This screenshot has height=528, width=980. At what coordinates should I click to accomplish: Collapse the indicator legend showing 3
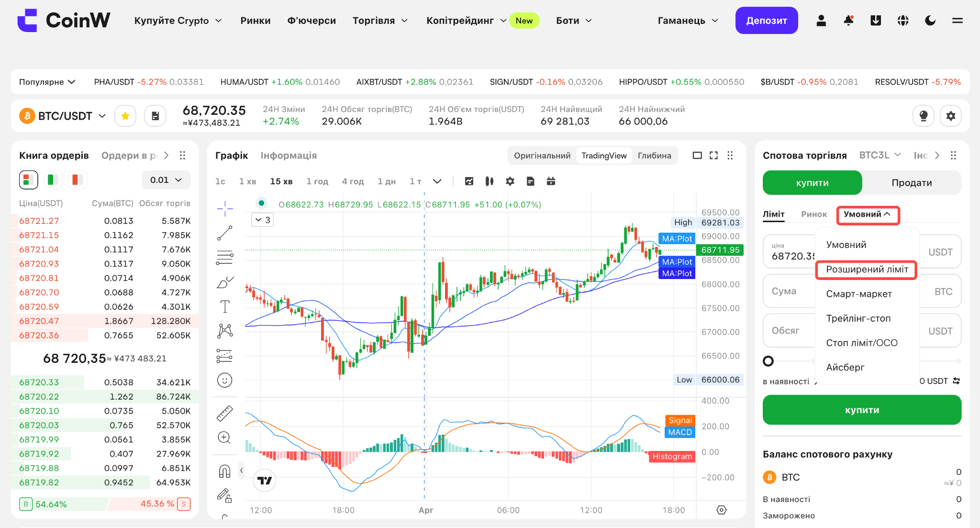(263, 220)
